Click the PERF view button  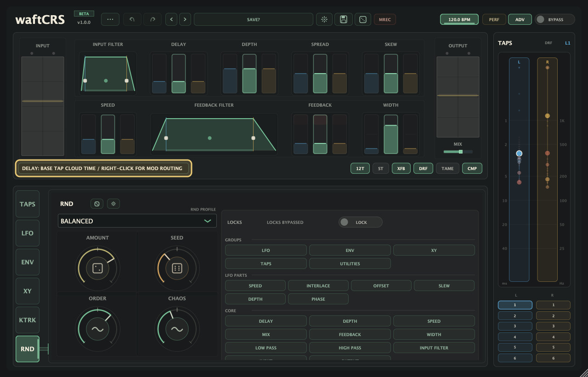pos(494,19)
